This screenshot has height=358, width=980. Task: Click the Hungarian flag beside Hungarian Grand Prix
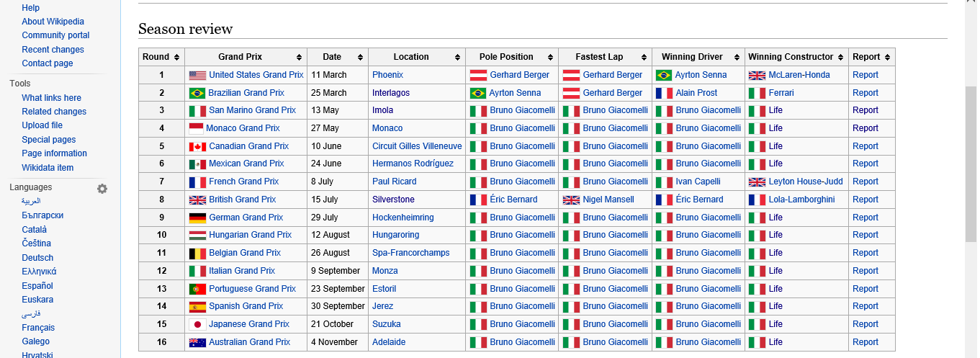point(197,236)
